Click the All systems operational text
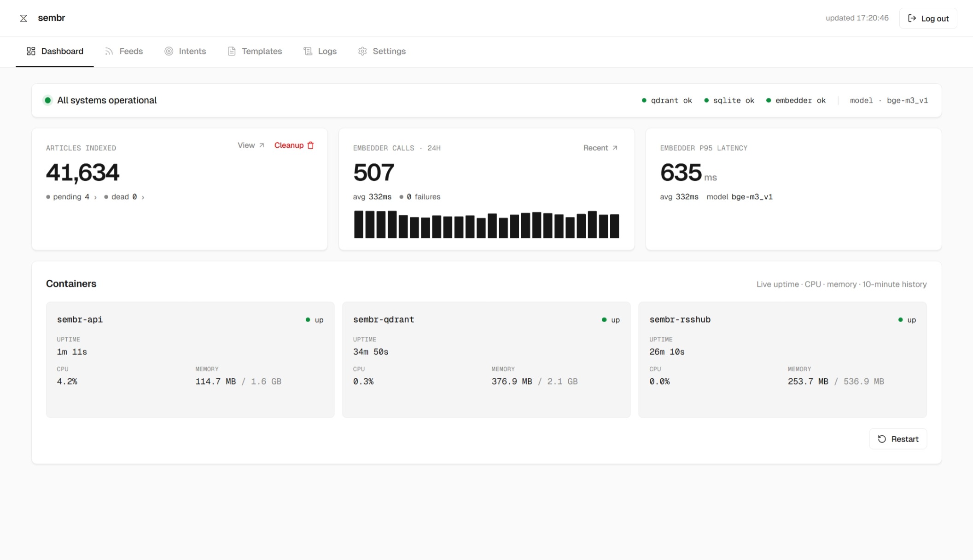The width and height of the screenshot is (973, 560). tap(107, 100)
